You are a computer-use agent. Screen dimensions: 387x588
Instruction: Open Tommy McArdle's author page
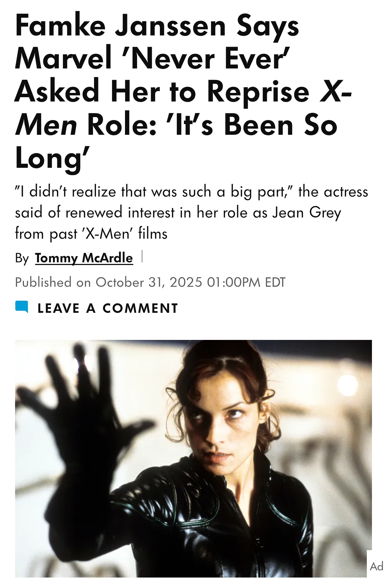84,258
